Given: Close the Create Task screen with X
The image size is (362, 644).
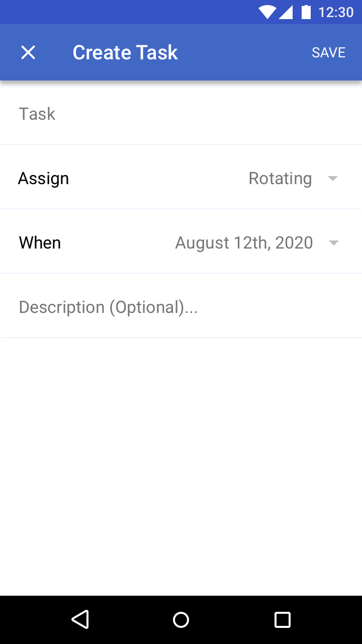Looking at the screenshot, I should pyautogui.click(x=28, y=52).
